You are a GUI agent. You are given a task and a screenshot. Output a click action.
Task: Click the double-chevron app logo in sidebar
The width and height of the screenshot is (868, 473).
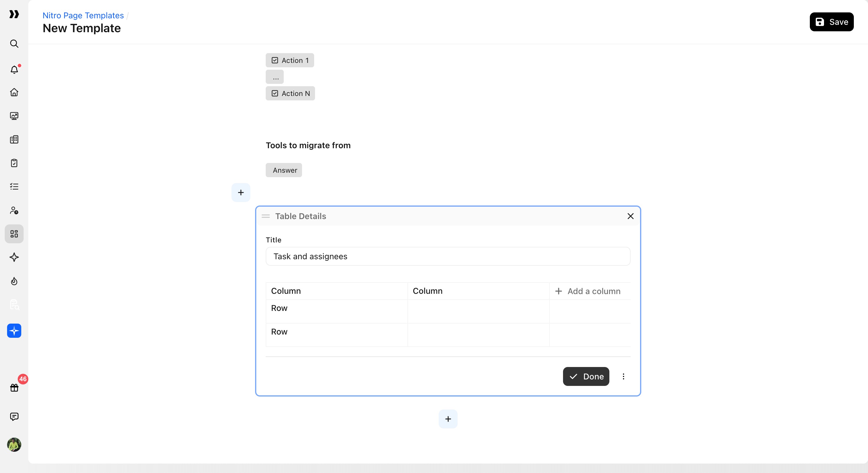pos(14,14)
